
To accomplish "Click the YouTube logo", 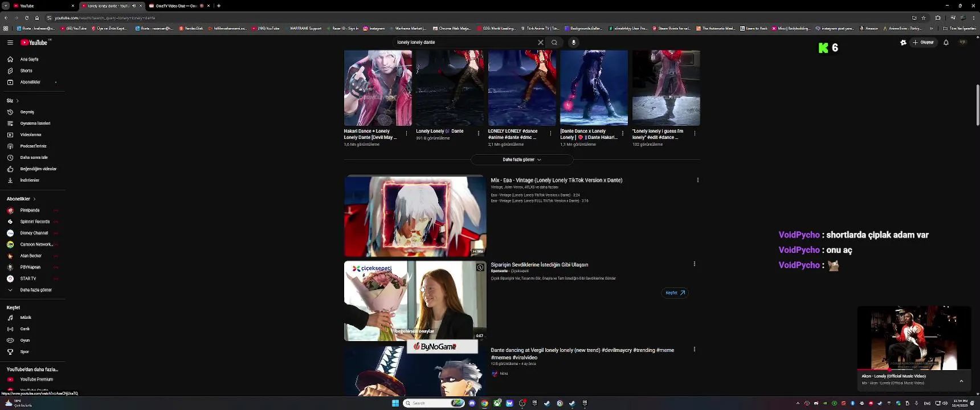I will coord(35,43).
